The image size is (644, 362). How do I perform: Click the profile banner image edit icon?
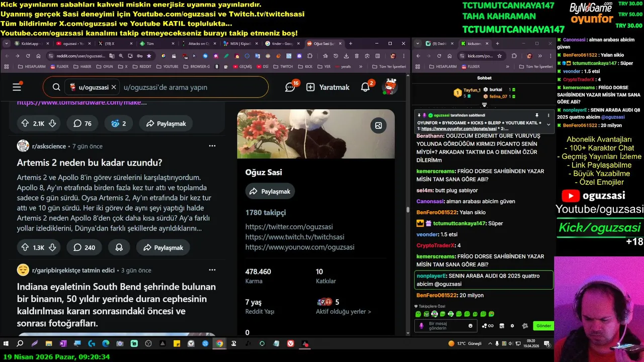point(378,125)
